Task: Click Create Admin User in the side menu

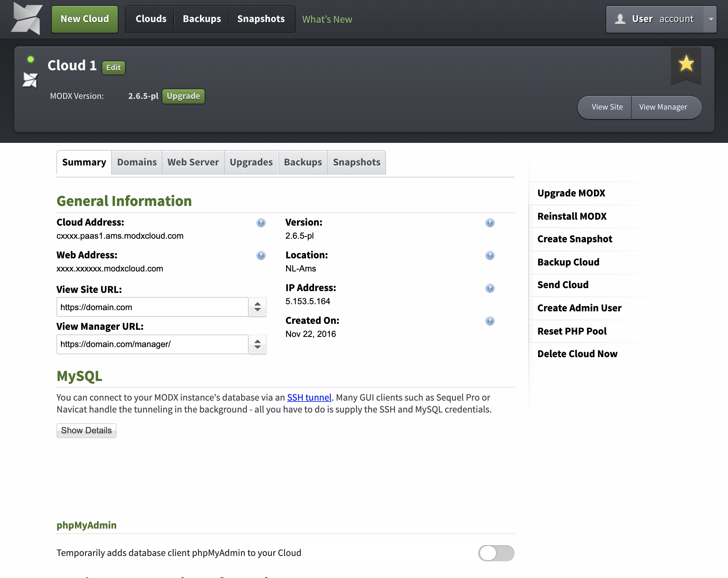Action: (x=579, y=308)
